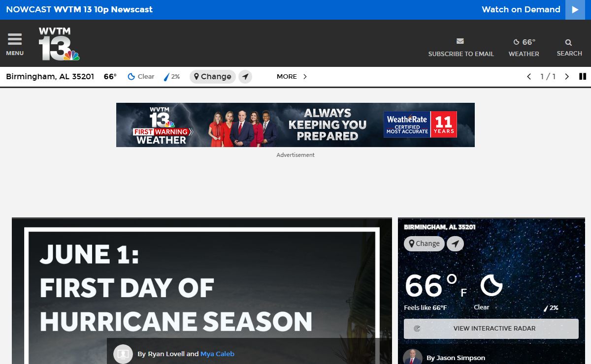The image size is (591, 364).
Task: Click Change location in weather bar
Action: point(213,77)
